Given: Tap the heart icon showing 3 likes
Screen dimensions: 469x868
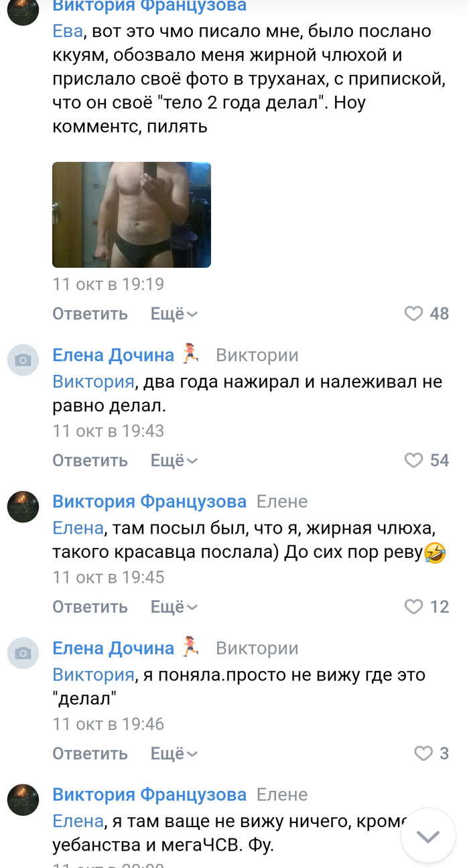Looking at the screenshot, I should 423,753.
